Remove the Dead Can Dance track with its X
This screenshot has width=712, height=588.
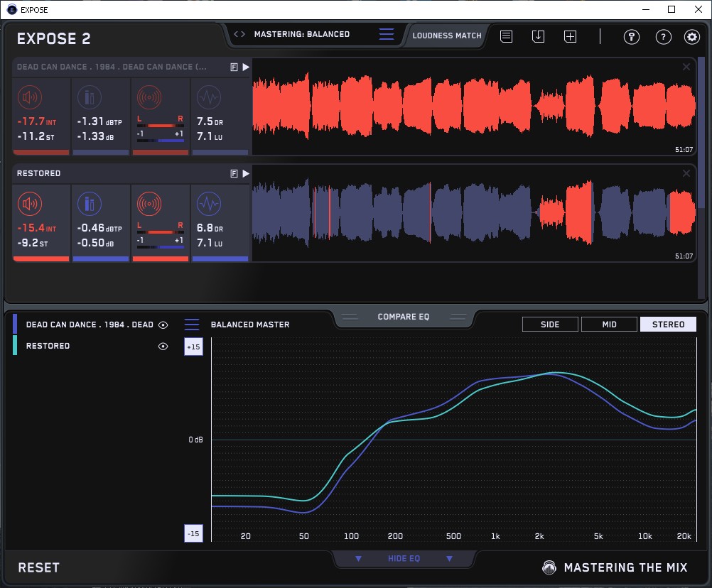[686, 67]
